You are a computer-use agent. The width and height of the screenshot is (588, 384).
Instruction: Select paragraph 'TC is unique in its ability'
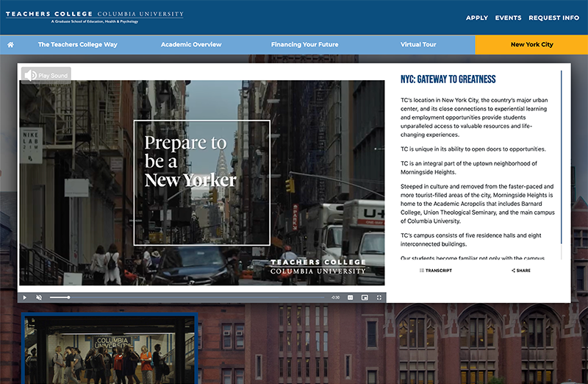(x=473, y=149)
